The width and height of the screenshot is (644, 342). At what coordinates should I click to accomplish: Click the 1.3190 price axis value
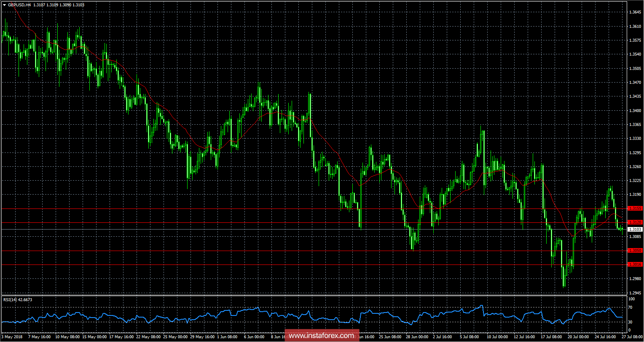[635, 195]
